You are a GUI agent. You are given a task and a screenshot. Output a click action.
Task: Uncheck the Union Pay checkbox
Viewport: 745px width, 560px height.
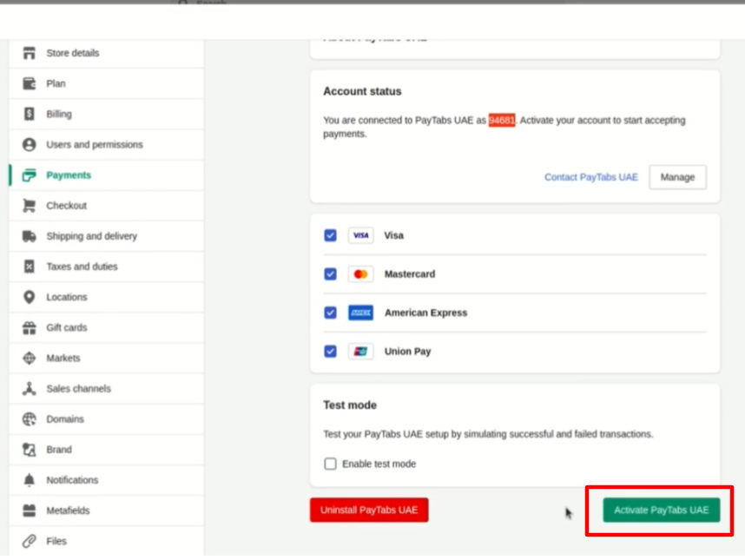click(330, 352)
